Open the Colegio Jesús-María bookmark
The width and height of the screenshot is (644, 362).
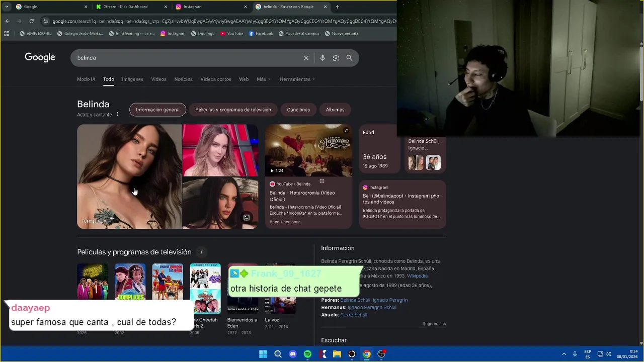click(80, 34)
